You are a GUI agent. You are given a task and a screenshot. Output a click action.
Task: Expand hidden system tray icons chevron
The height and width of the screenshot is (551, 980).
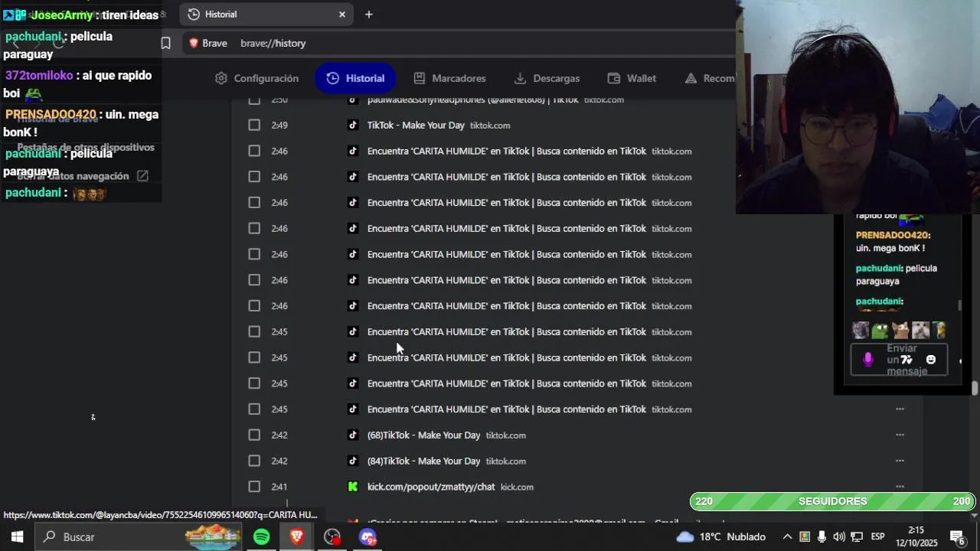point(787,537)
